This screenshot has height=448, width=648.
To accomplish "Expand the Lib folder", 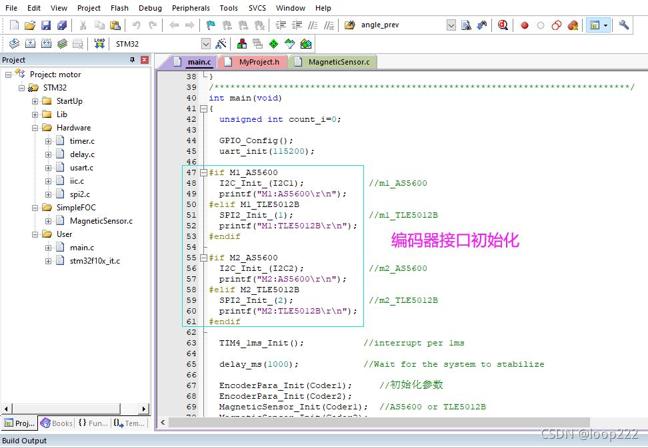I will (35, 114).
